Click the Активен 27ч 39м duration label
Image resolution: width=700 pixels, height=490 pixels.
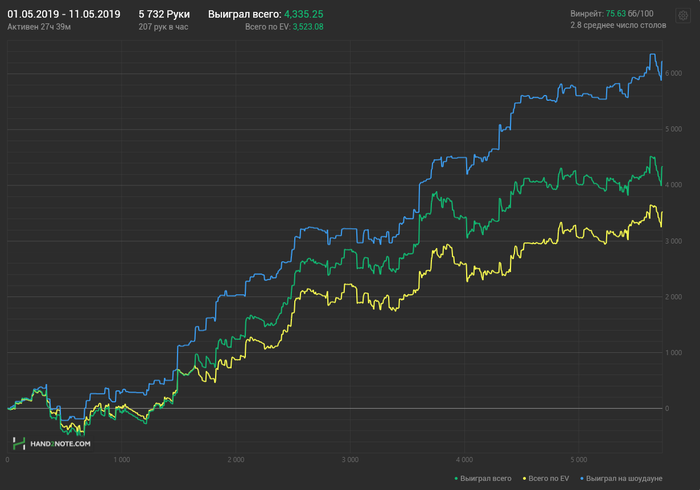point(39,27)
